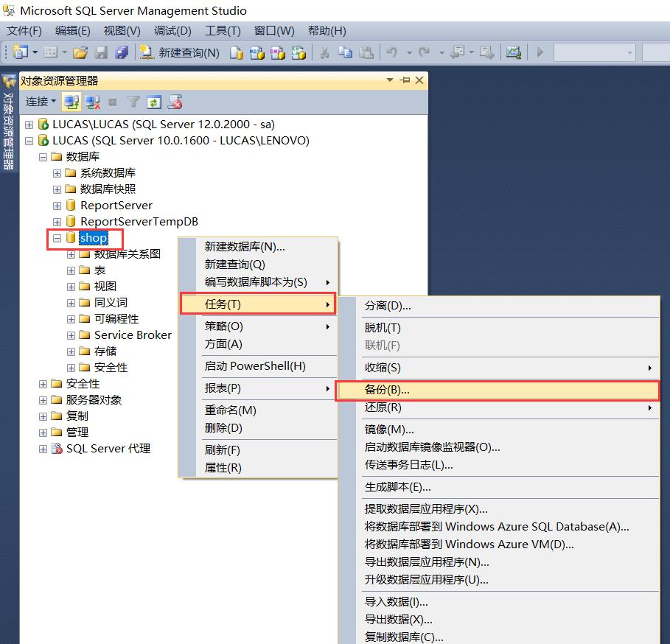Image resolution: width=670 pixels, height=644 pixels.
Task: Click the Stop square icon in Object Explorer
Action: [113, 102]
